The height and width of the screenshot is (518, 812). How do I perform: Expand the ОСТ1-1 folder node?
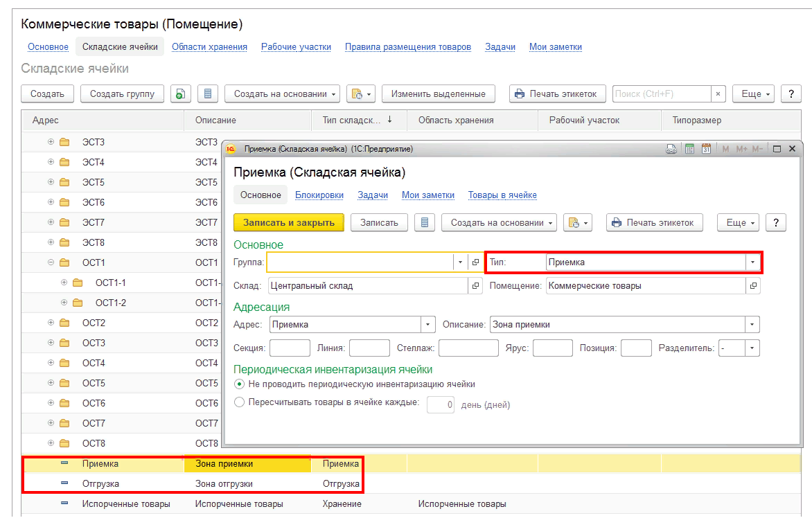click(64, 283)
